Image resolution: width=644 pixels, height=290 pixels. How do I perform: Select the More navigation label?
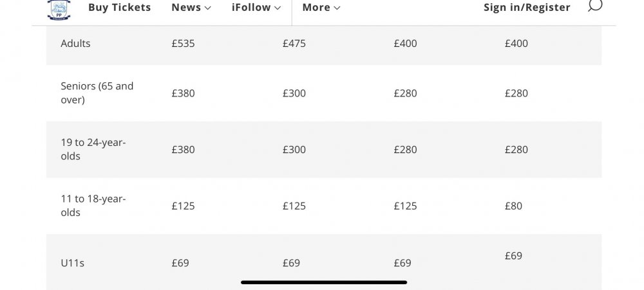[x=316, y=7]
